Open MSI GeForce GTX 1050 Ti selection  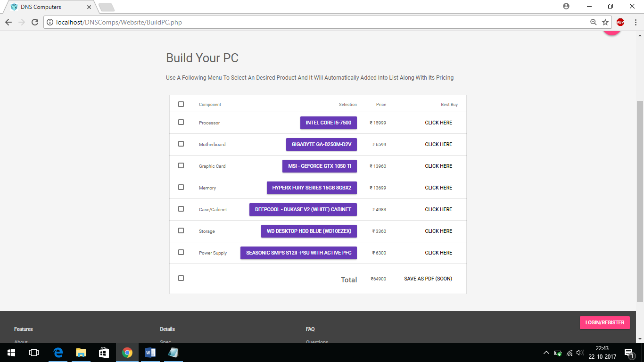pyautogui.click(x=320, y=166)
